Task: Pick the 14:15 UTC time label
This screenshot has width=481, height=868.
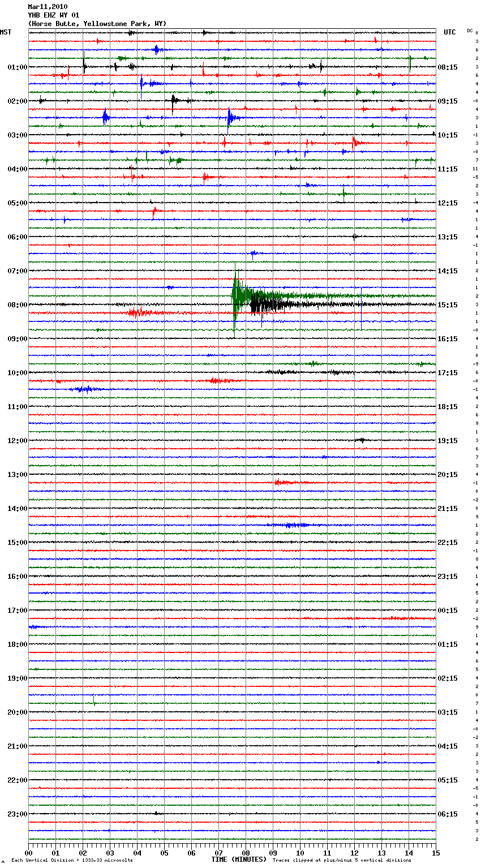Action: (x=448, y=271)
